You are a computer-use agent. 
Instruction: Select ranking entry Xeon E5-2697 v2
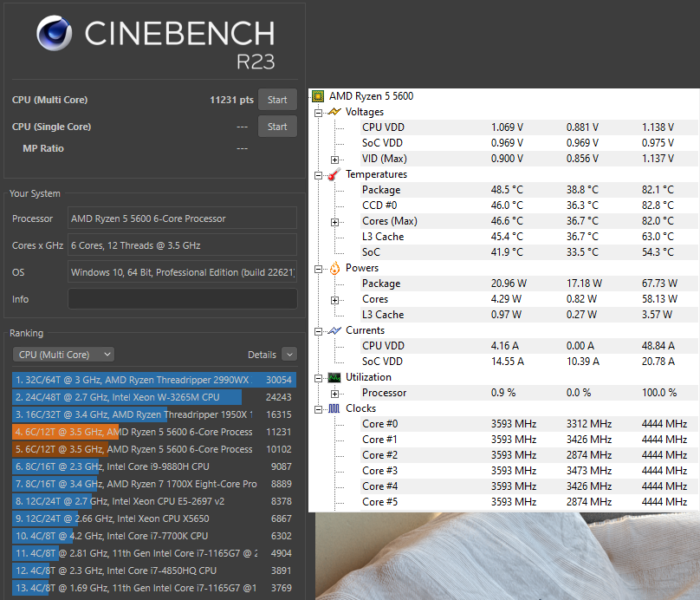click(x=154, y=501)
